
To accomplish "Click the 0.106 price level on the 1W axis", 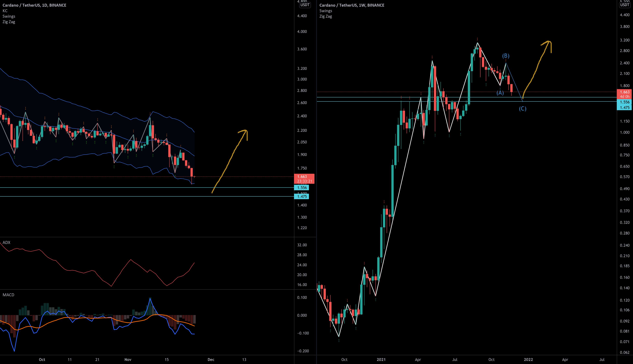I will [625, 310].
